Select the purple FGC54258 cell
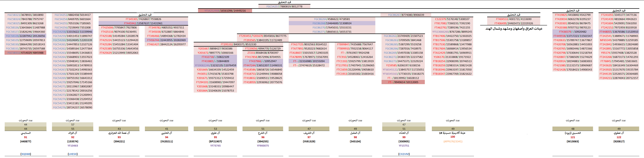Viewport: 644px width, 158px height. coord(72,32)
